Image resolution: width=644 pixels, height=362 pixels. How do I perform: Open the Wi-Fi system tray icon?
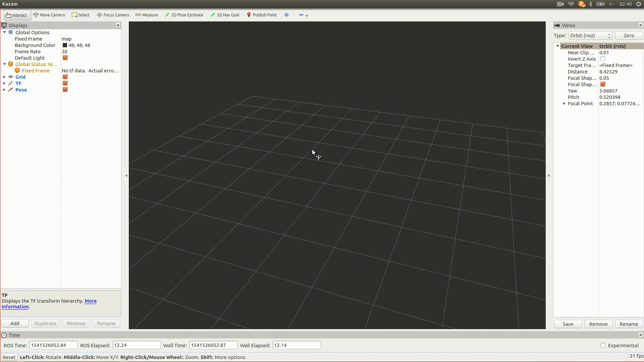click(571, 4)
